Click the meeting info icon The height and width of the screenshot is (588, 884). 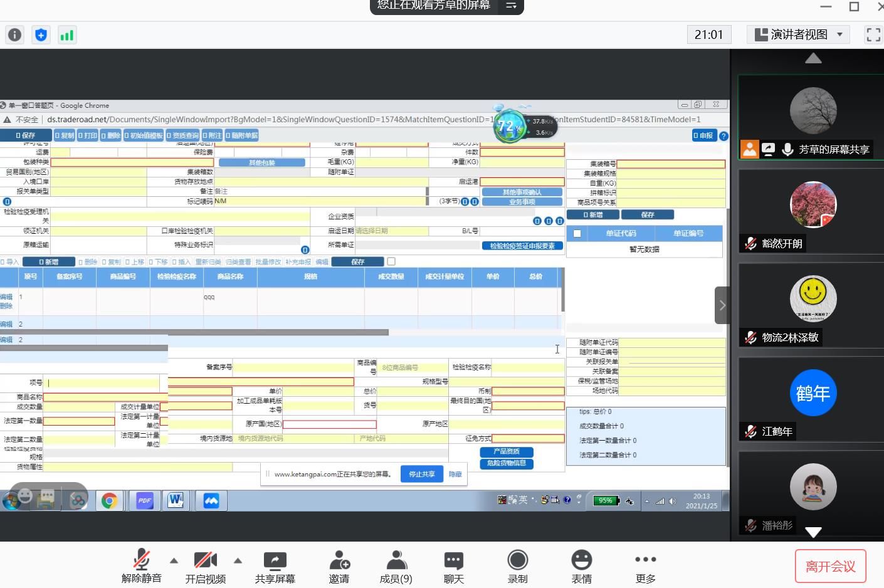tap(14, 35)
